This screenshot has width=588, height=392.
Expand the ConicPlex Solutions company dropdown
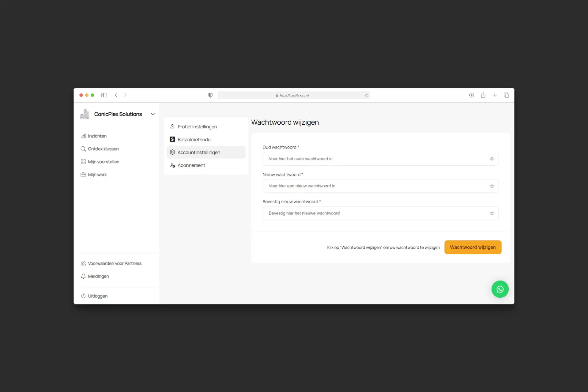tap(153, 114)
